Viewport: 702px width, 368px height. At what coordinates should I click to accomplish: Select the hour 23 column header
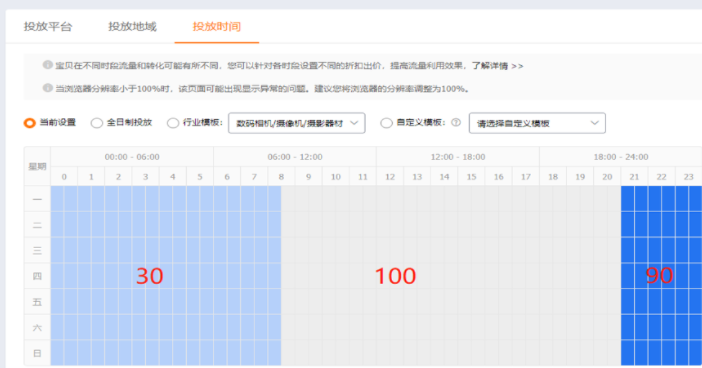689,177
